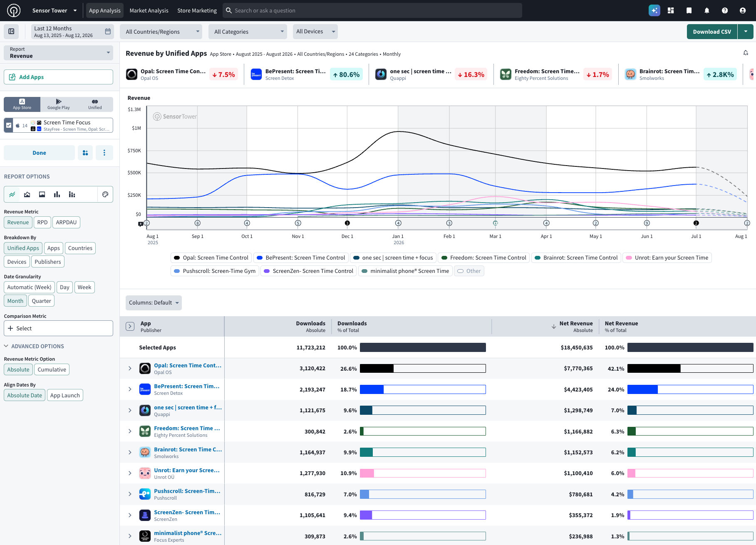Open the All Countries/Regions dropdown

pyautogui.click(x=161, y=32)
